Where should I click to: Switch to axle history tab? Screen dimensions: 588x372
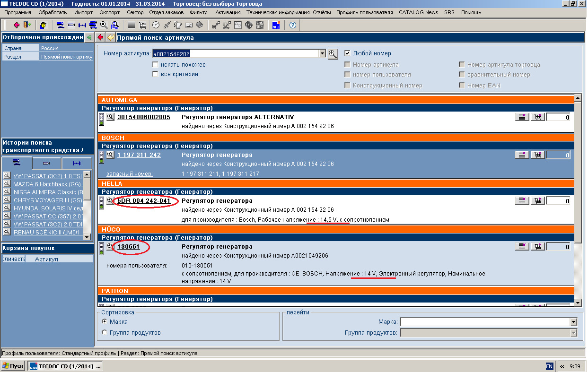(77, 163)
